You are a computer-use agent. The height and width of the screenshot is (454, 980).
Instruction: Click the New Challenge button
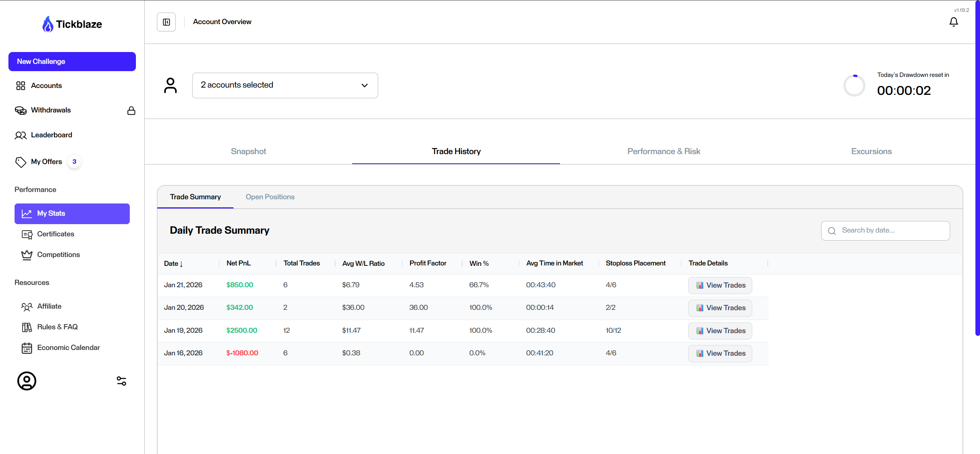click(x=72, y=62)
